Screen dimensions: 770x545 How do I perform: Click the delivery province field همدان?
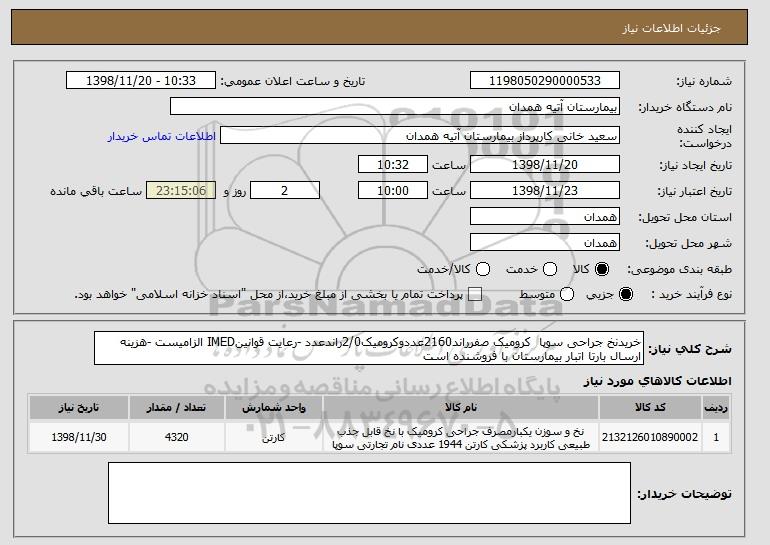pos(545,217)
